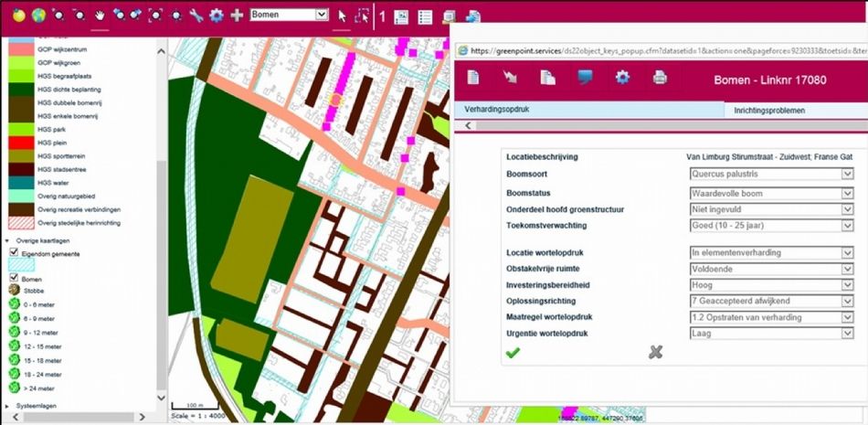The width and height of the screenshot is (868, 425).
Task: Open the popup gear settings icon
Action: pos(622,78)
